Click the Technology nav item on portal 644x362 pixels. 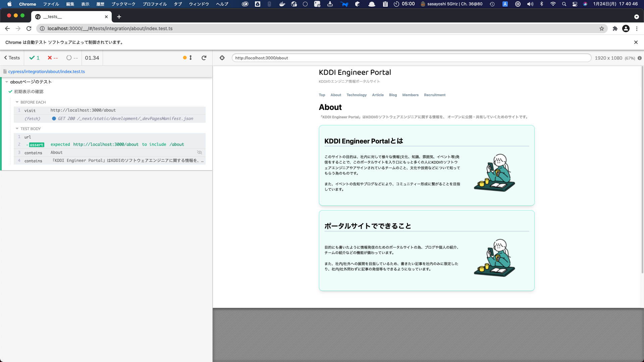point(356,95)
